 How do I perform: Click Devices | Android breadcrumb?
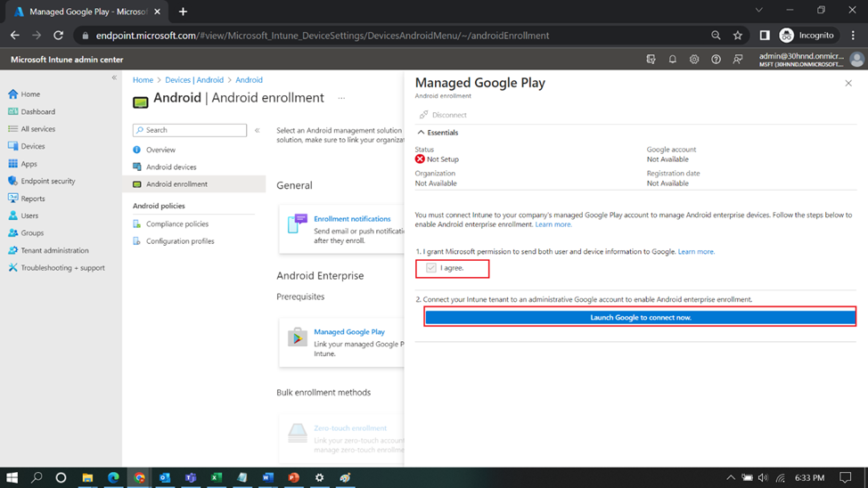tap(194, 79)
